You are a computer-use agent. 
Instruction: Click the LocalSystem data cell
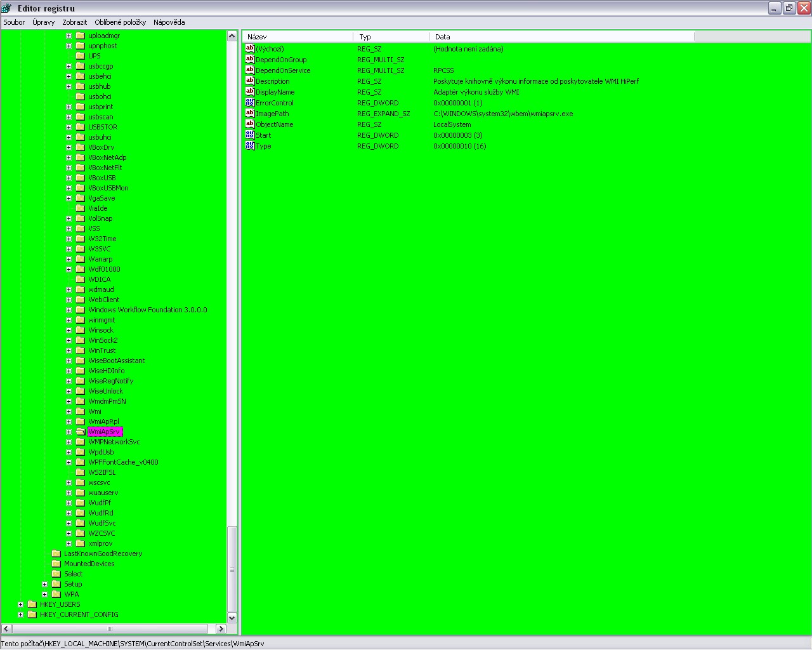coord(452,124)
